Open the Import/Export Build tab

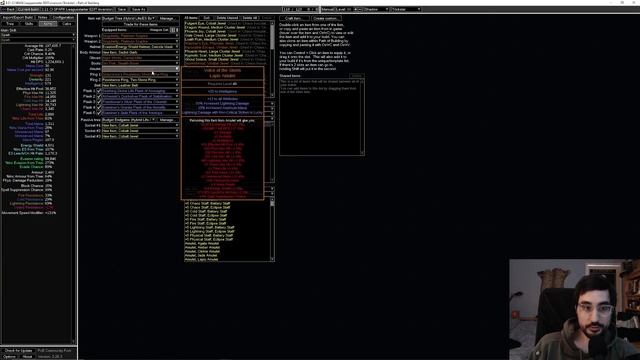click(18, 18)
